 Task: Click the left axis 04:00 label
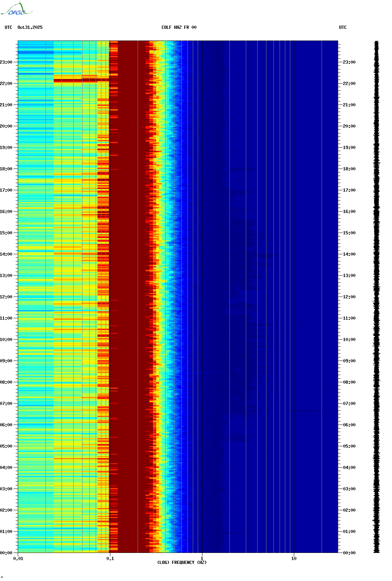tap(6, 468)
